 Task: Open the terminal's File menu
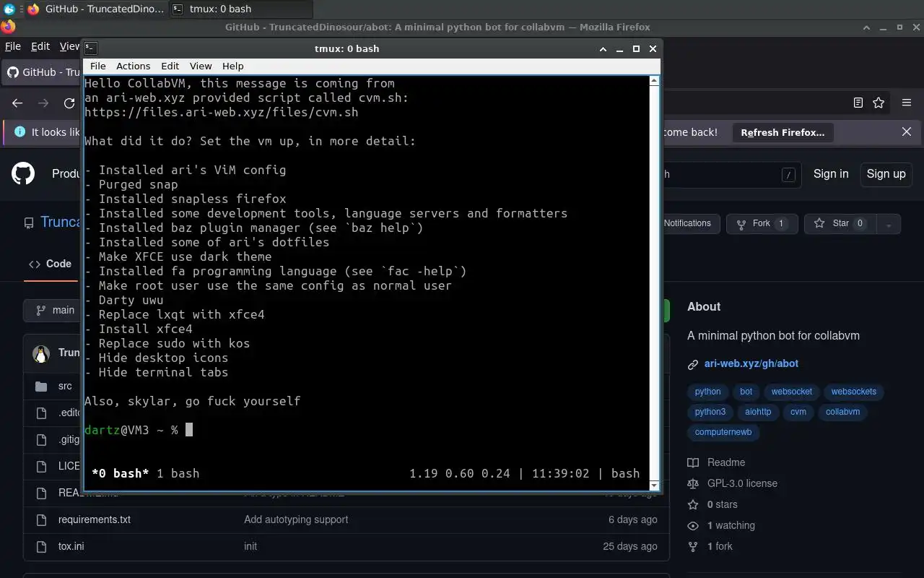pyautogui.click(x=97, y=66)
